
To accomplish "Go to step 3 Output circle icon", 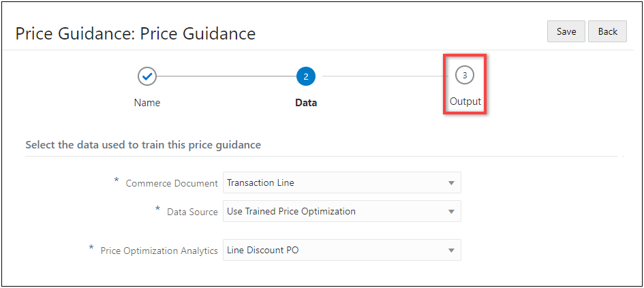I will (465, 76).
